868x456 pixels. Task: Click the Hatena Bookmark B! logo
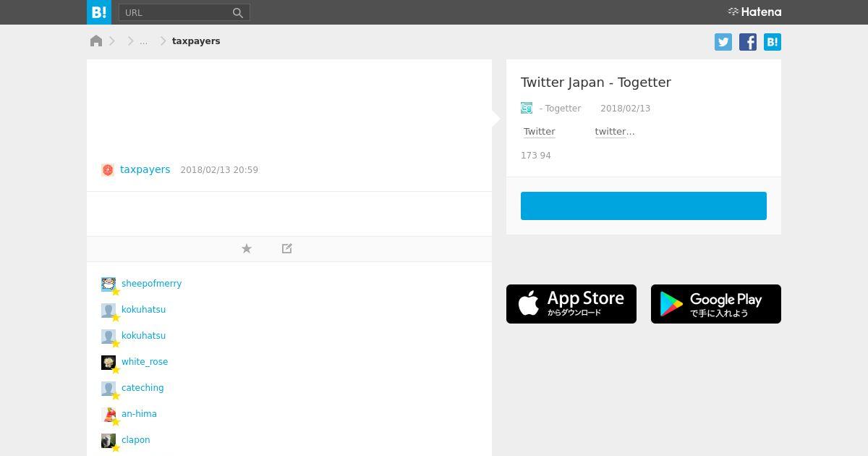99,12
